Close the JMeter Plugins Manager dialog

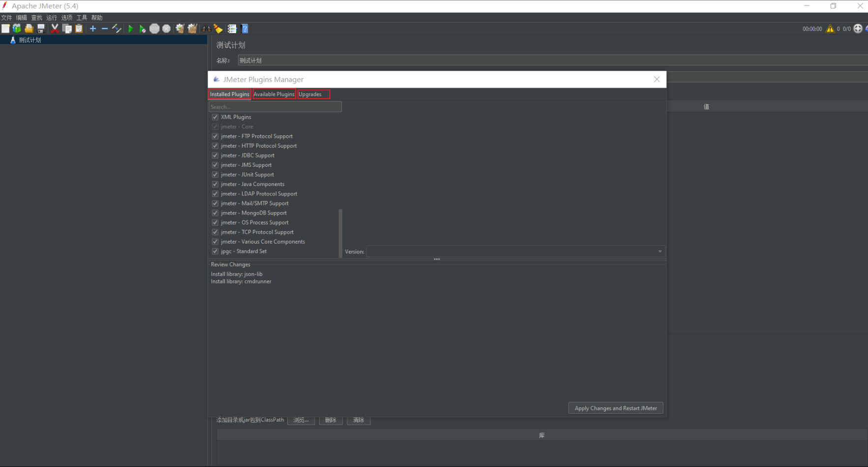[x=657, y=79]
